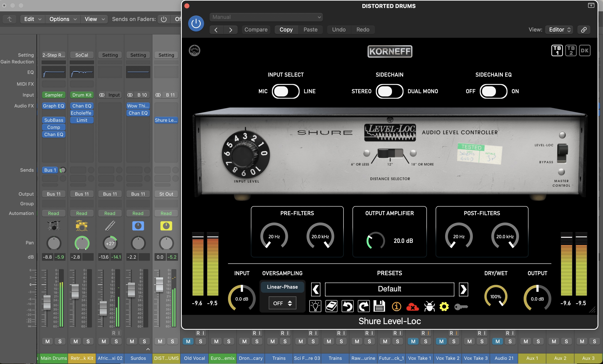Click the Linear-Phase button
The height and width of the screenshot is (364, 603).
coord(282,287)
